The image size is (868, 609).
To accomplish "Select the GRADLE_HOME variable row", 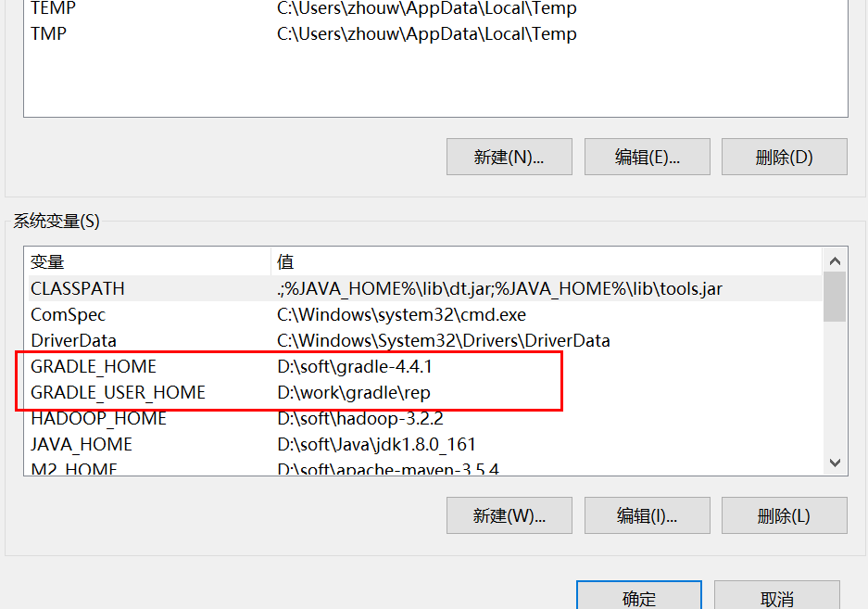I will click(425, 366).
